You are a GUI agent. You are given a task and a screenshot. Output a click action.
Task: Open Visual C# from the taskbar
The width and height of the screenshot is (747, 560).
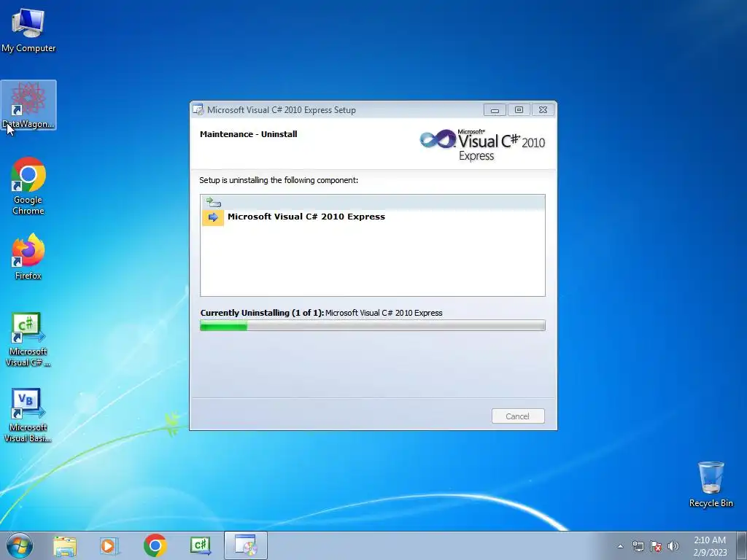(201, 545)
